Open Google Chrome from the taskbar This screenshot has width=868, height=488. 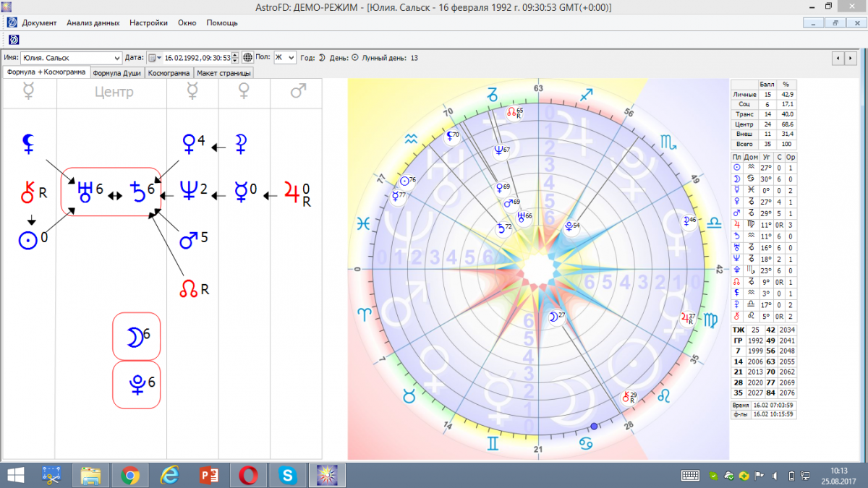tap(130, 475)
